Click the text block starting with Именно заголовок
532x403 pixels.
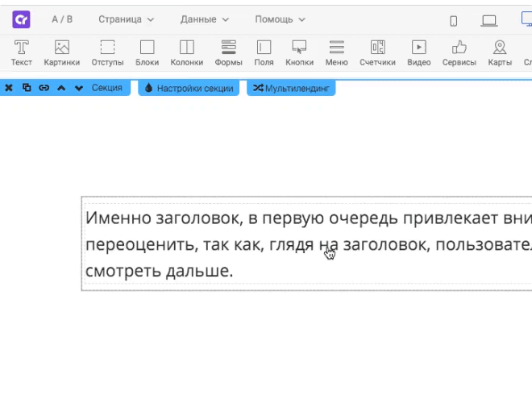(x=308, y=243)
